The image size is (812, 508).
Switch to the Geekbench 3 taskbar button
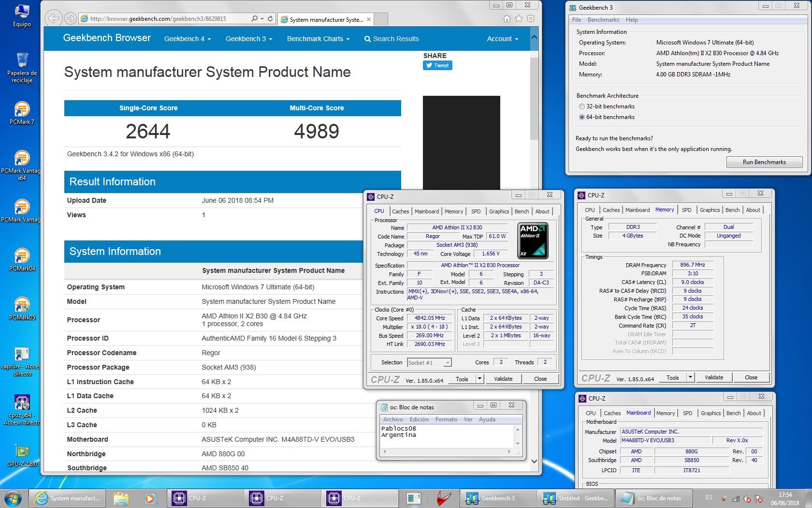click(x=497, y=498)
